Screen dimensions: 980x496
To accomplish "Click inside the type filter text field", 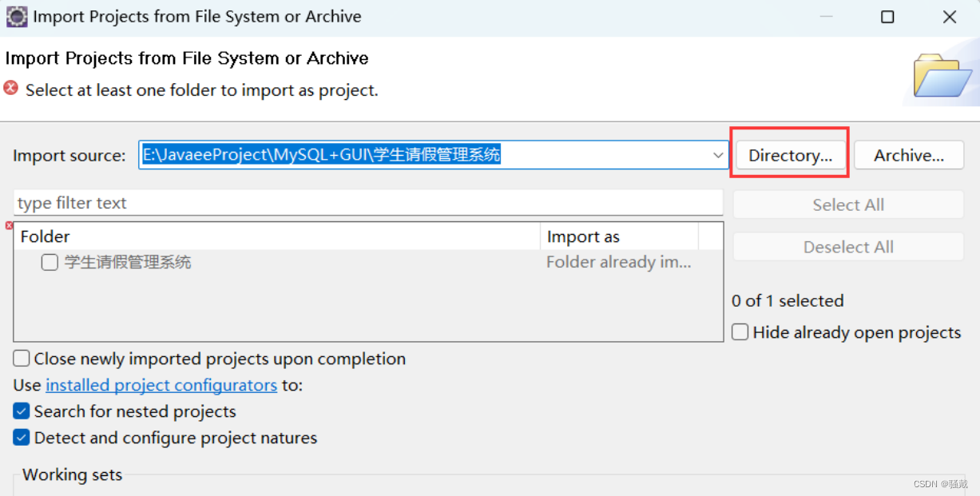I will [x=319, y=203].
